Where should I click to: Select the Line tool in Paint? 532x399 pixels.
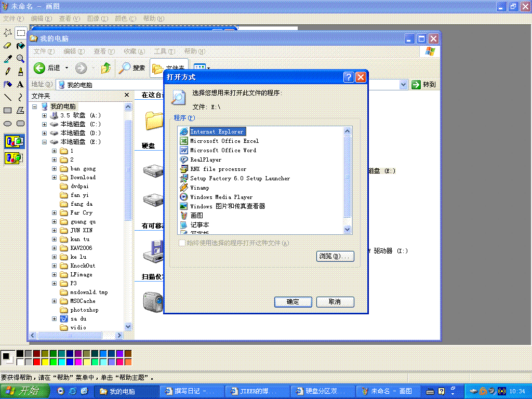7,97
